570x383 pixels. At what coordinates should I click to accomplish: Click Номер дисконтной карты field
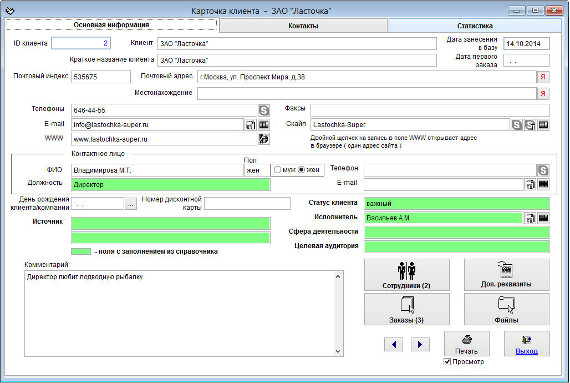(x=248, y=204)
